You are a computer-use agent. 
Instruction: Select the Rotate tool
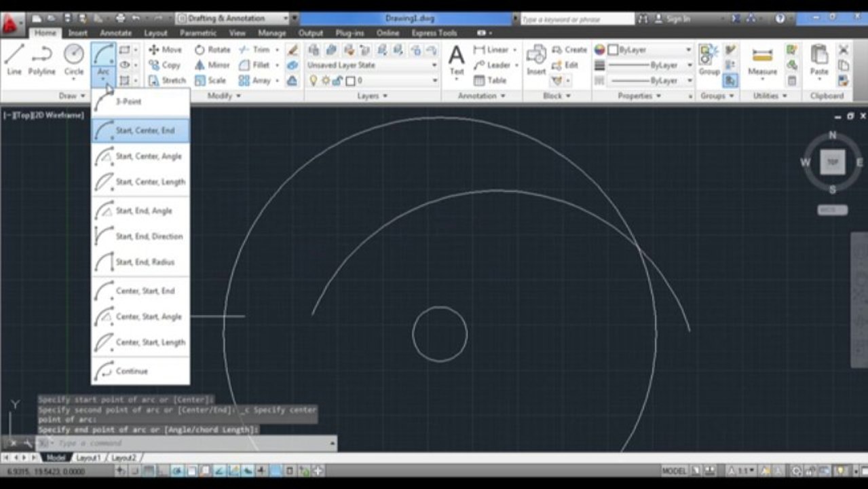pos(213,50)
